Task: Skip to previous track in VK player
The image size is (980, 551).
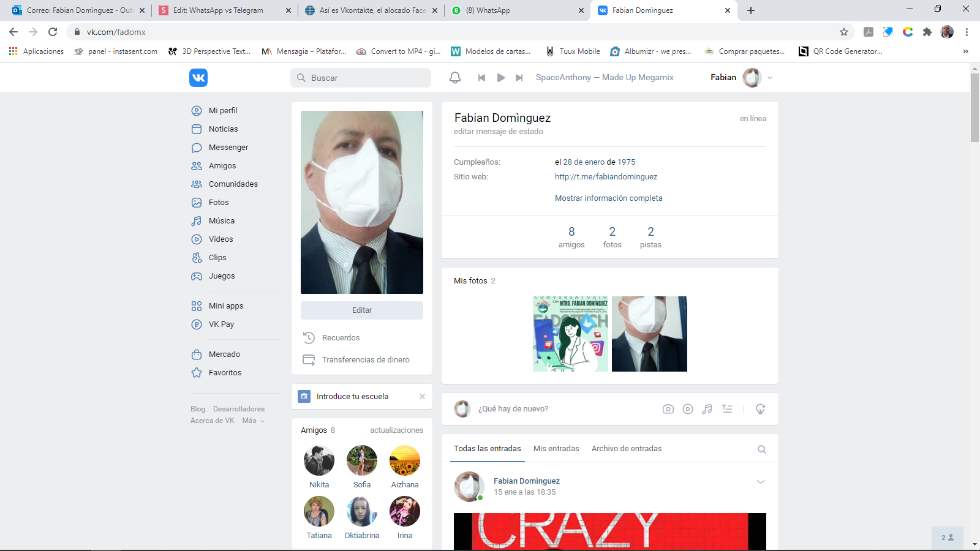Action: (481, 78)
